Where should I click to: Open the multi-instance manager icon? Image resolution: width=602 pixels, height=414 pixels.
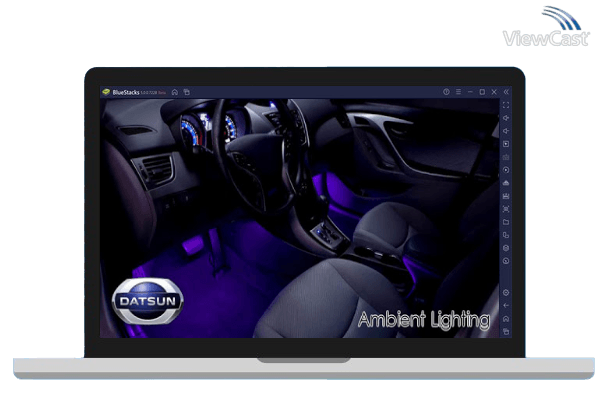[506, 248]
